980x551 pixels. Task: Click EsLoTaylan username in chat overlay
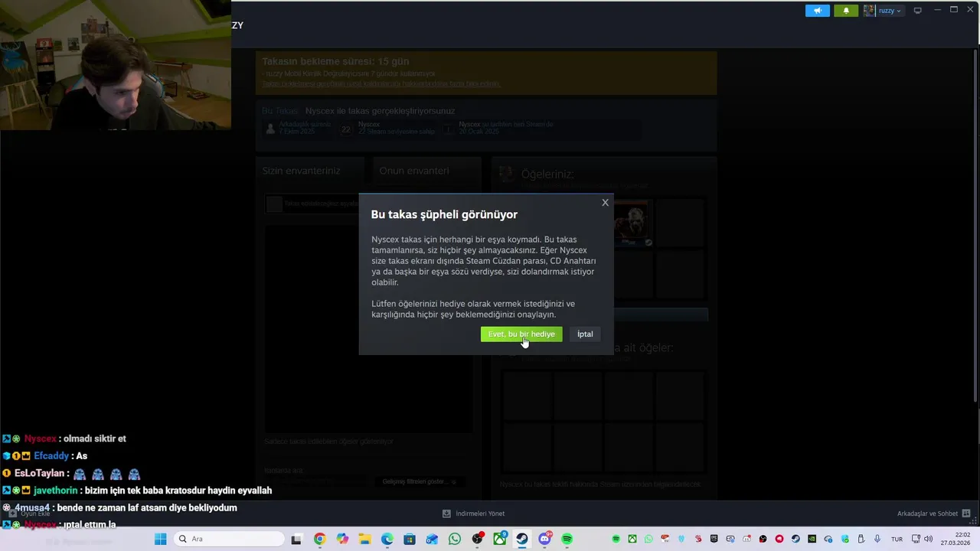pyautogui.click(x=39, y=474)
